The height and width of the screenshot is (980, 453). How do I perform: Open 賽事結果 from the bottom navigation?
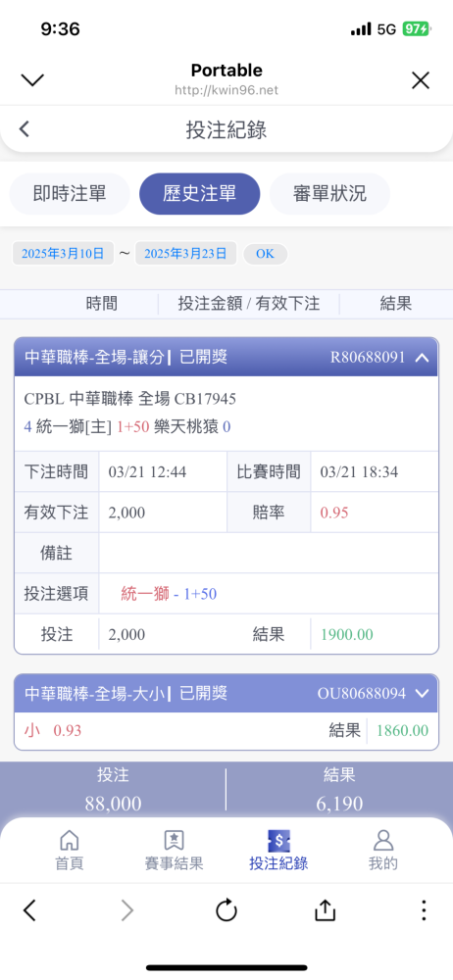174,840
